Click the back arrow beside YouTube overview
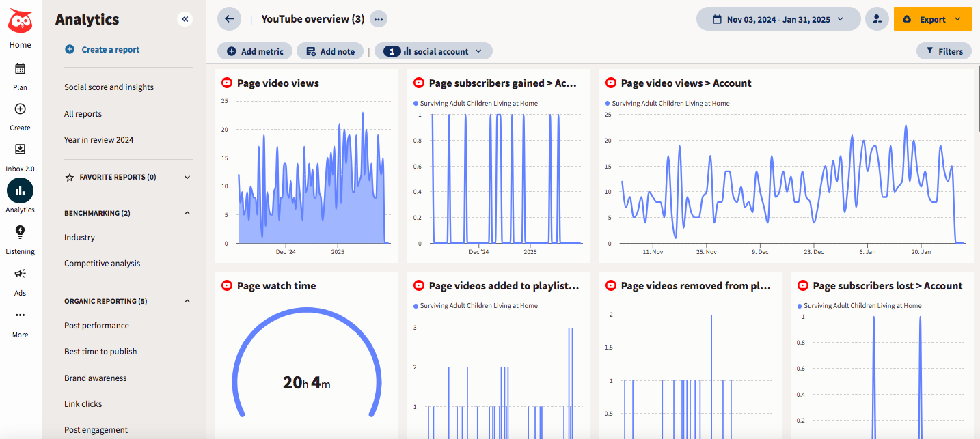 tap(229, 18)
